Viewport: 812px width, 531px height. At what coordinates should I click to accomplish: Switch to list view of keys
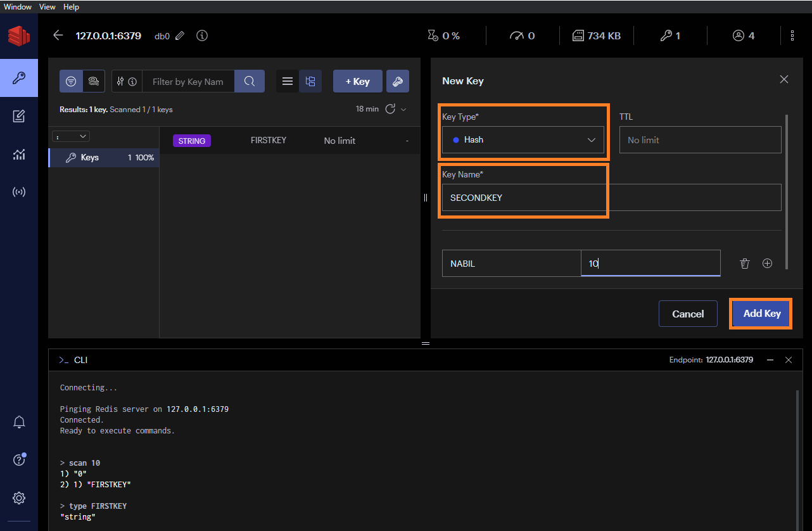click(288, 81)
